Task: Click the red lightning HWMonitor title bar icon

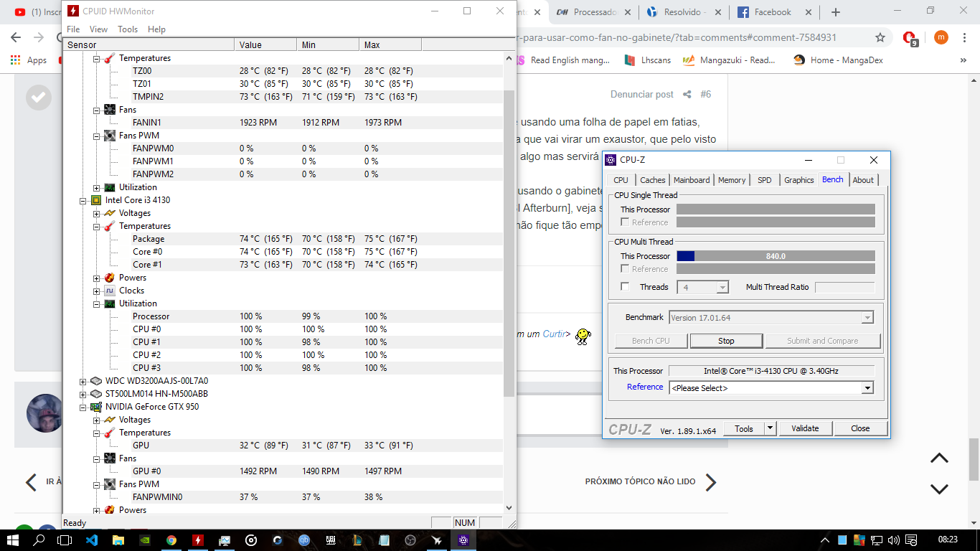Action: coord(72,11)
